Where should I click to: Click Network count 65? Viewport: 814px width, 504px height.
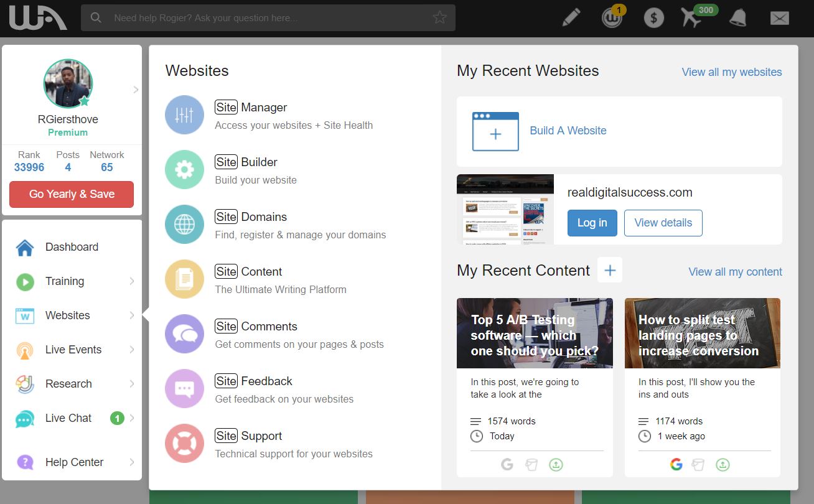click(107, 167)
